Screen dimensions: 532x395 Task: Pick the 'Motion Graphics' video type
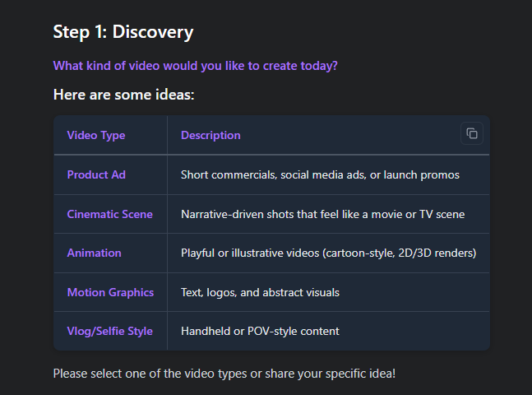click(x=109, y=292)
